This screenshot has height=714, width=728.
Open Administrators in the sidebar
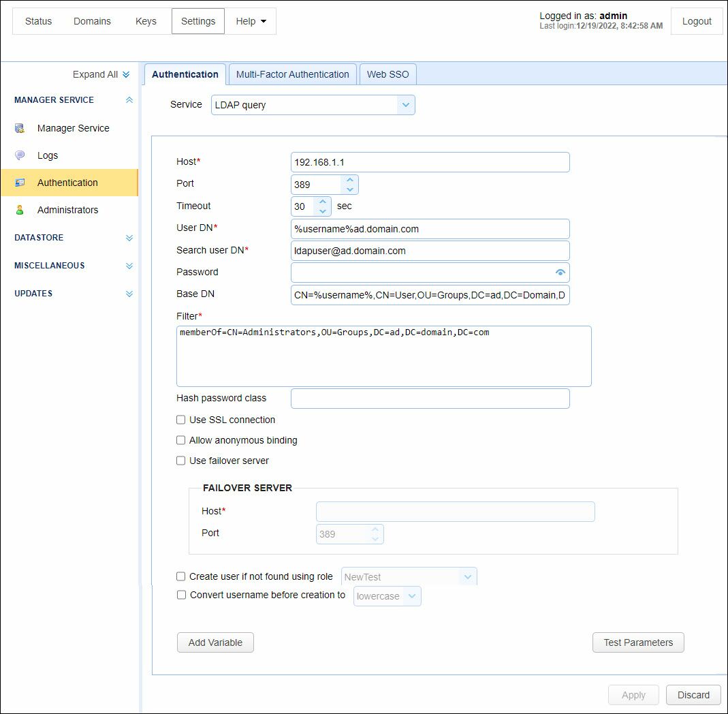[x=68, y=210]
